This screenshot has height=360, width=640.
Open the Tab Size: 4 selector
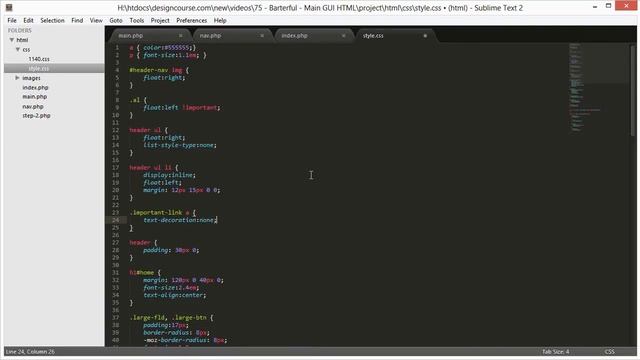coord(556,351)
